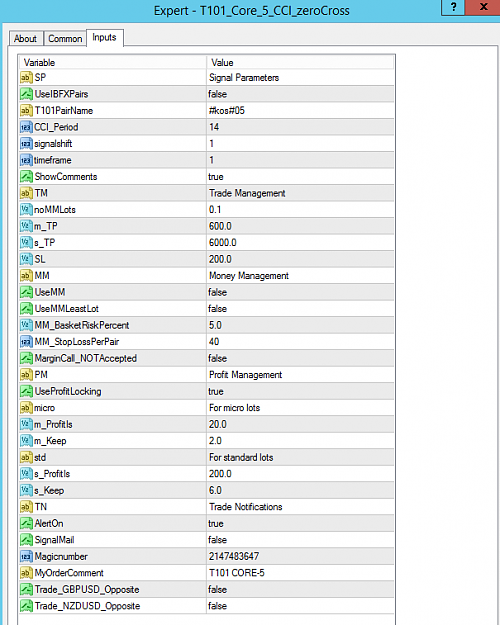Click the Variable column header
Image resolution: width=500 pixels, height=625 pixels.
[112, 63]
